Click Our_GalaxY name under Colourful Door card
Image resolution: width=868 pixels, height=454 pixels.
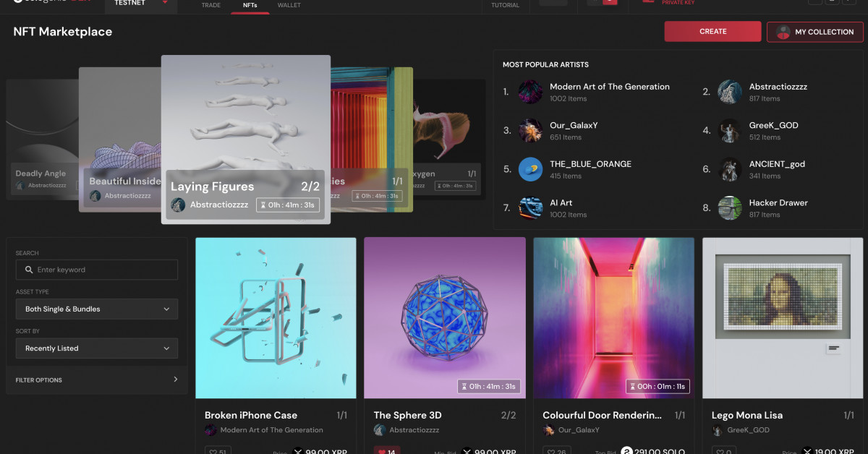coord(579,430)
